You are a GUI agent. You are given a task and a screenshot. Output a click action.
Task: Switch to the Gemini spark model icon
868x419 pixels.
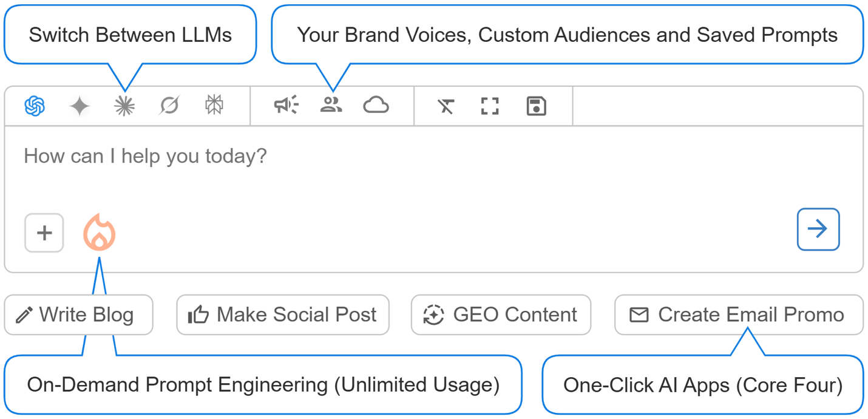pos(80,105)
